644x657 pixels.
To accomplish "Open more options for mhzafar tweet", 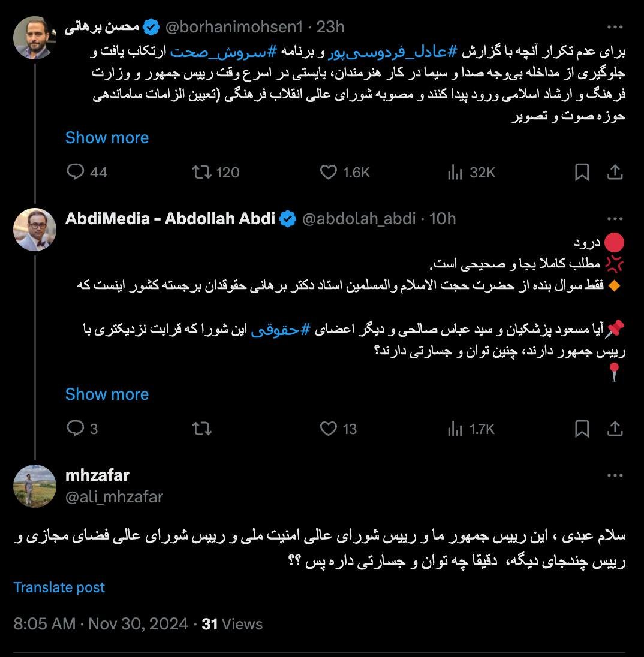I will point(615,475).
